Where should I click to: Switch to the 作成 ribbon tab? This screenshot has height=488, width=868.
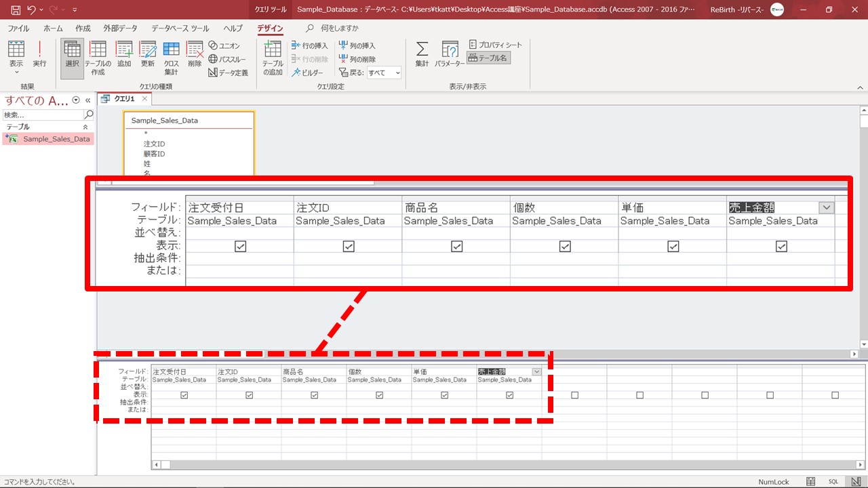point(83,28)
